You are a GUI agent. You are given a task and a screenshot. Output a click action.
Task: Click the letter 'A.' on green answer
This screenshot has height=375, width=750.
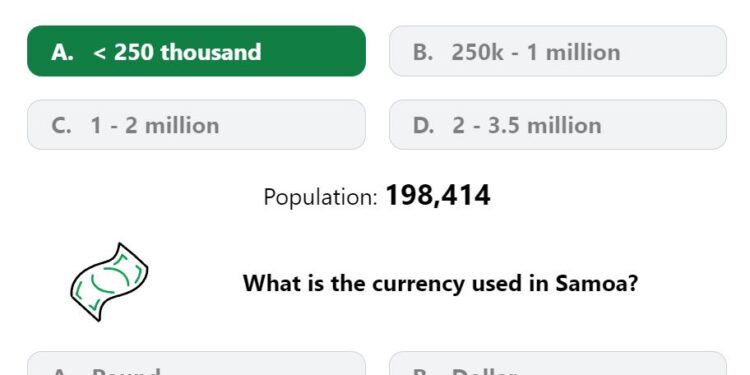[x=62, y=52]
